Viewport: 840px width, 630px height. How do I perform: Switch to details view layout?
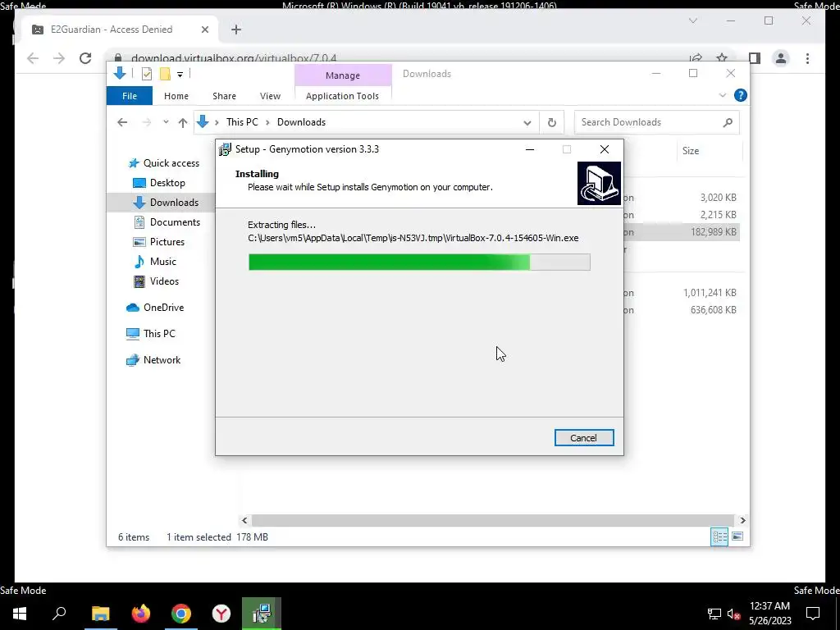click(719, 536)
